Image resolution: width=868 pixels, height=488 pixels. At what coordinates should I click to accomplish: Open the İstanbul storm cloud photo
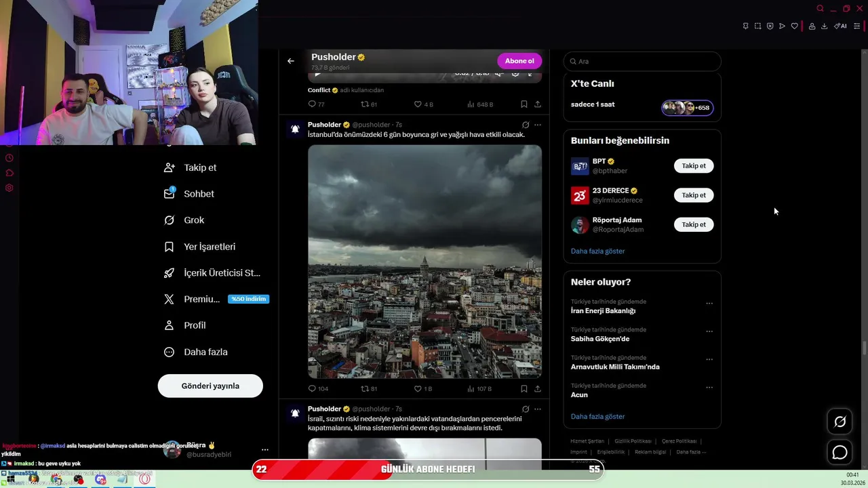point(425,262)
